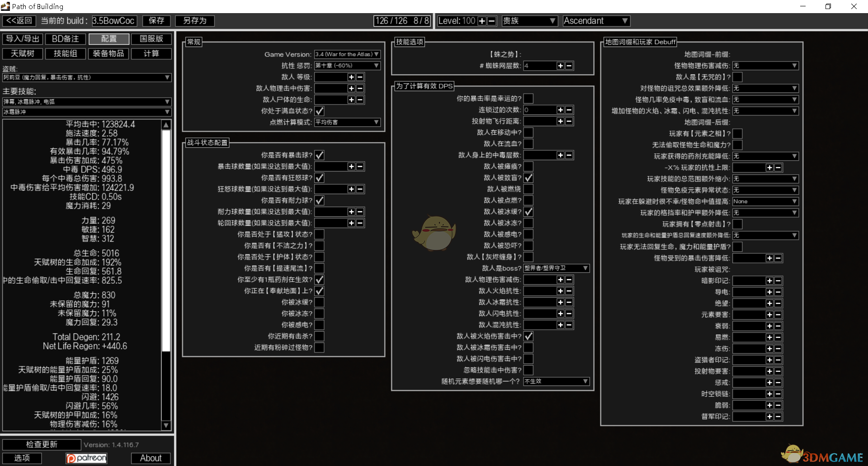868x466 pixels.
Task: Enable 敌人被冰冻 checkbox
Action: click(x=528, y=223)
